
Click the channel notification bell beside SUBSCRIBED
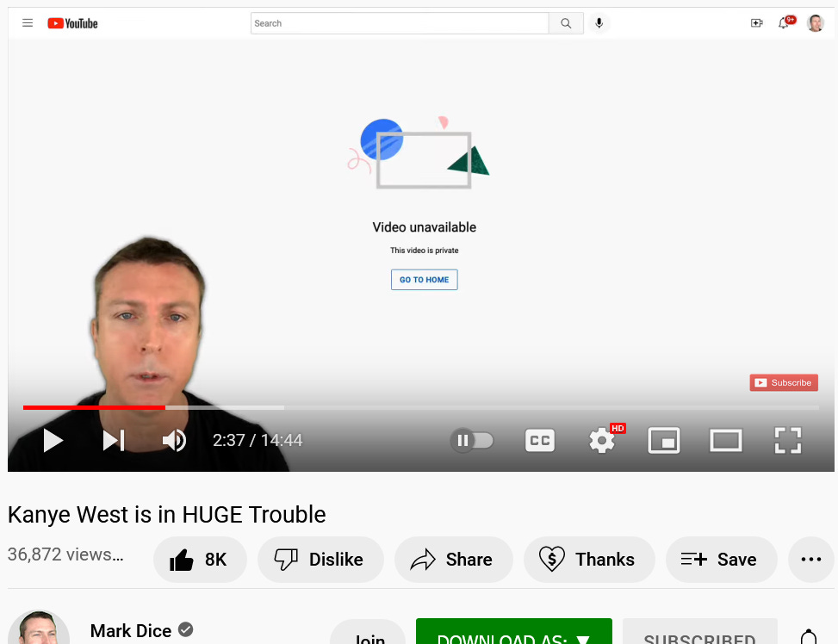click(x=809, y=636)
